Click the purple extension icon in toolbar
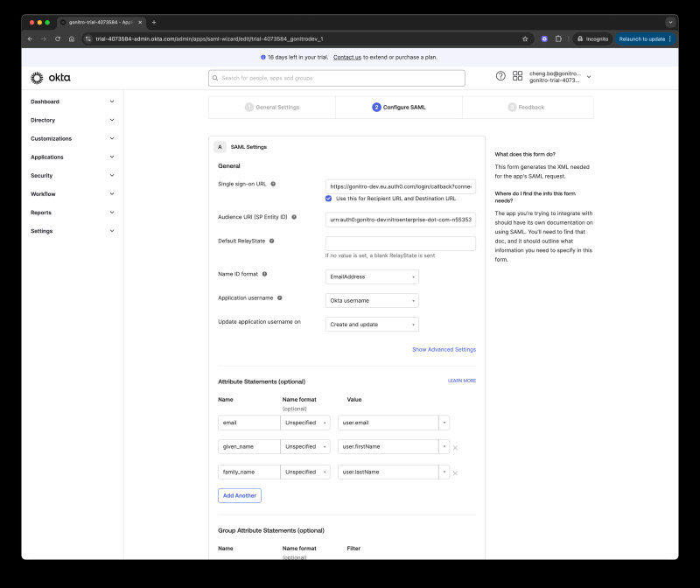 (544, 38)
